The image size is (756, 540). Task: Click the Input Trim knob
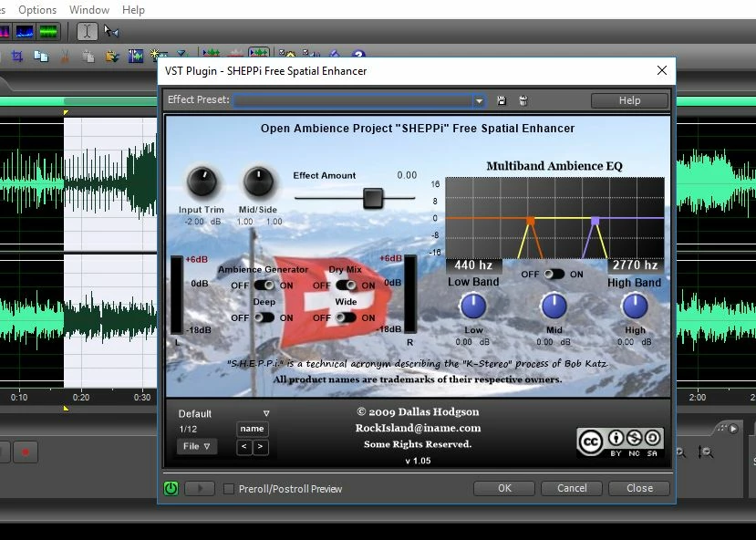(x=202, y=182)
